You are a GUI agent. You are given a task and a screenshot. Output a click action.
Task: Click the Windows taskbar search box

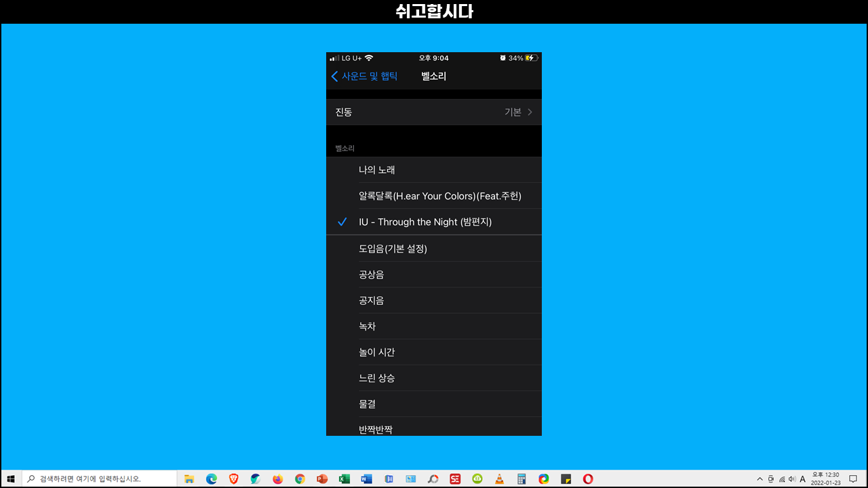[x=100, y=479]
